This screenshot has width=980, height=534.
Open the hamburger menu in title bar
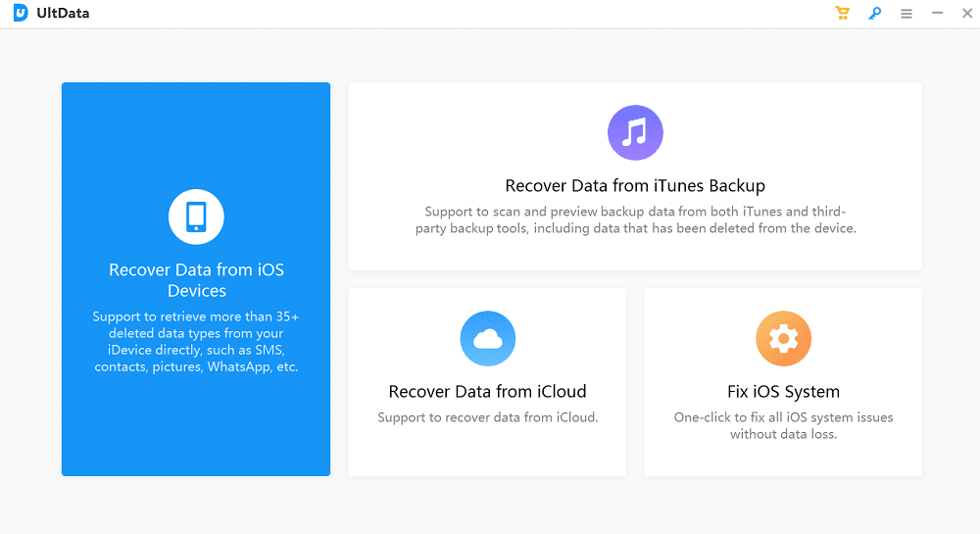pyautogui.click(x=906, y=14)
